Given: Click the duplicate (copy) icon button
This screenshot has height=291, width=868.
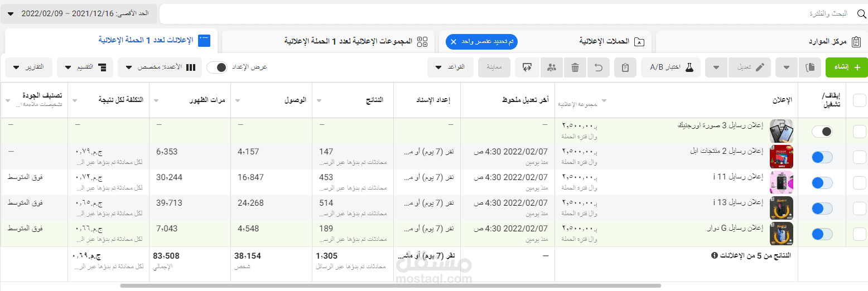Looking at the screenshot, I should pyautogui.click(x=811, y=67).
